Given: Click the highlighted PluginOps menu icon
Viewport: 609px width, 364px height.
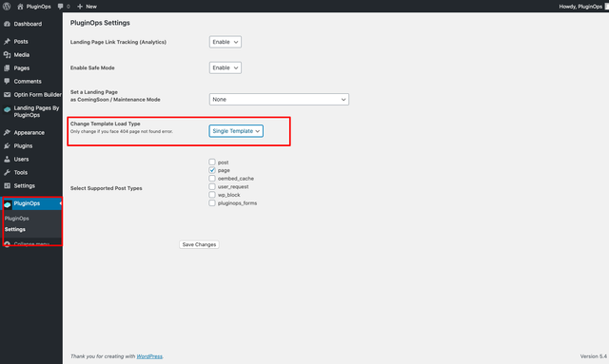Looking at the screenshot, I should click(8, 203).
